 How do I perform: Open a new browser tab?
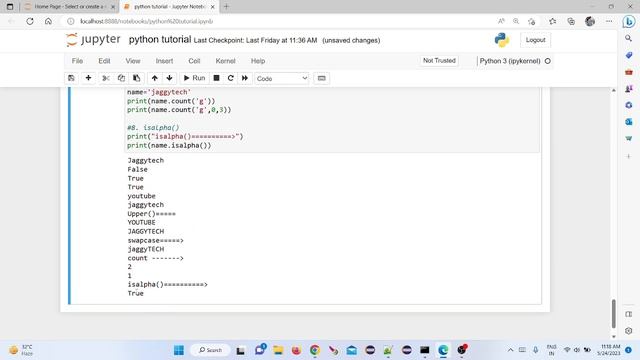(226, 7)
